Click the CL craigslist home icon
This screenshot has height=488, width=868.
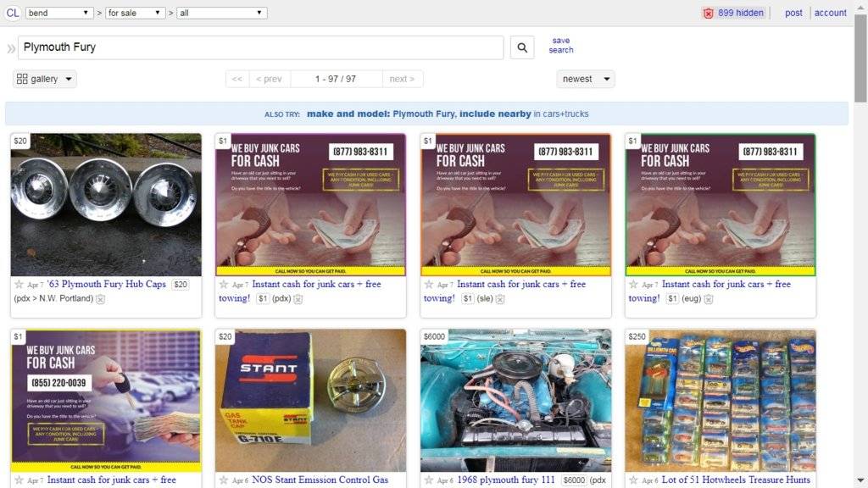click(x=12, y=13)
